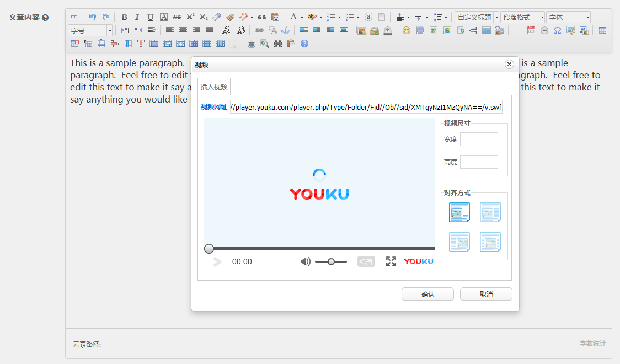Click the 取消 cancel button
This screenshot has width=620, height=364.
tap(487, 294)
